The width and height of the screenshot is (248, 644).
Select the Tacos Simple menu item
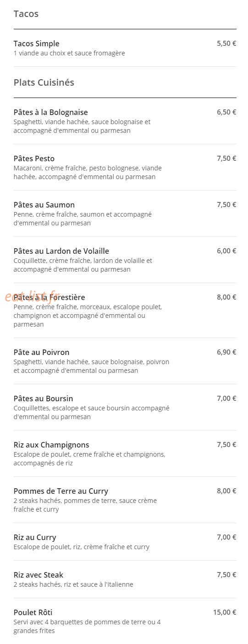[x=125, y=48]
